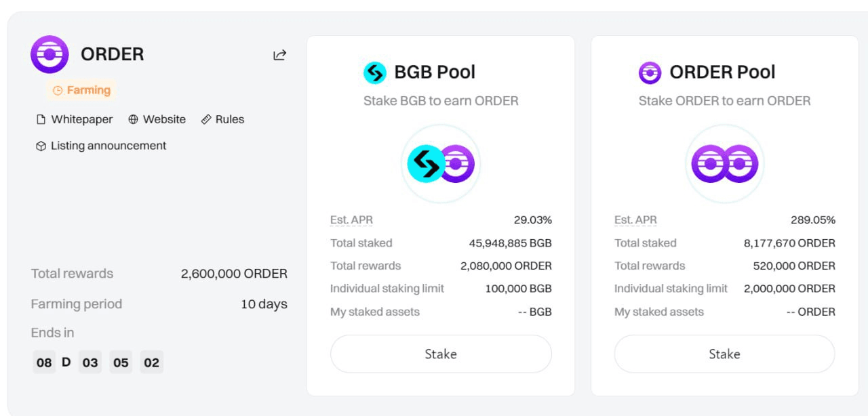
Task: Click the Whitepaper document icon
Action: pos(41,119)
